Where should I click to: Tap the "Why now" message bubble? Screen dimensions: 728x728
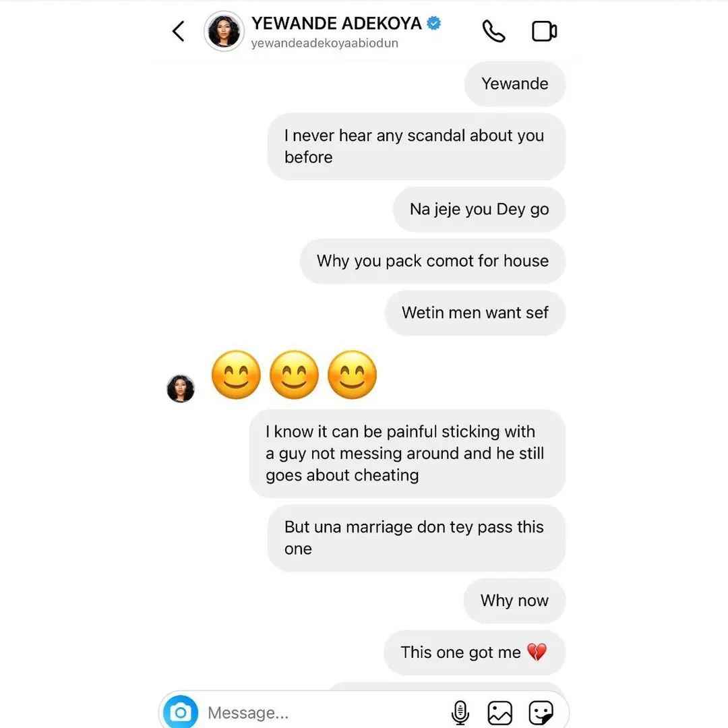[x=514, y=601]
